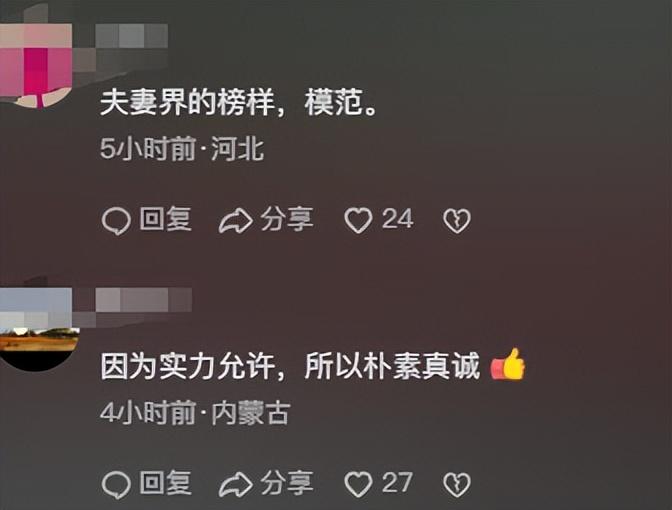The width and height of the screenshot is (672, 510).
Task: Tap the thumbs-up emoji in second comment
Action: pos(508,364)
